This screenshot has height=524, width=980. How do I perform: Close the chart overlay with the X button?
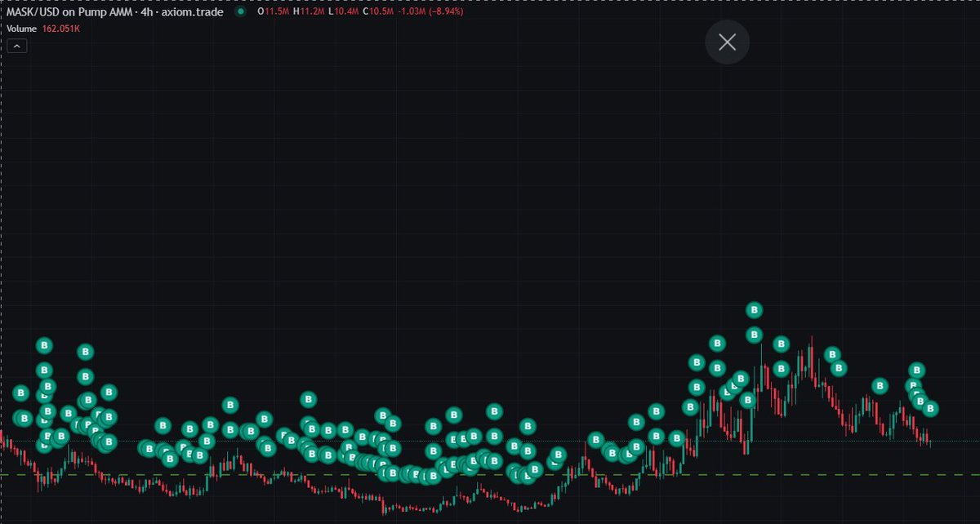click(727, 42)
